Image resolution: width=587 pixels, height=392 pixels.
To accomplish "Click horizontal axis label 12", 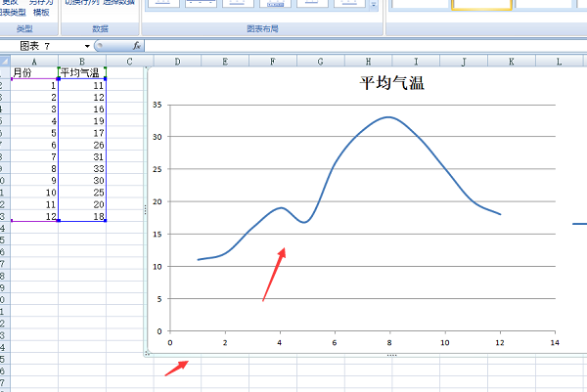I will (500, 342).
